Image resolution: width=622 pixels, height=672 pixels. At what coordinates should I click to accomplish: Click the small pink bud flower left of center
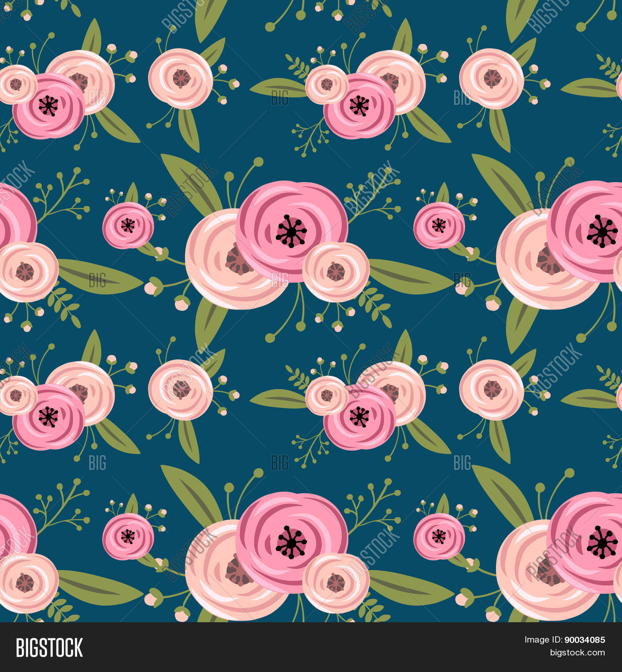[128, 225]
